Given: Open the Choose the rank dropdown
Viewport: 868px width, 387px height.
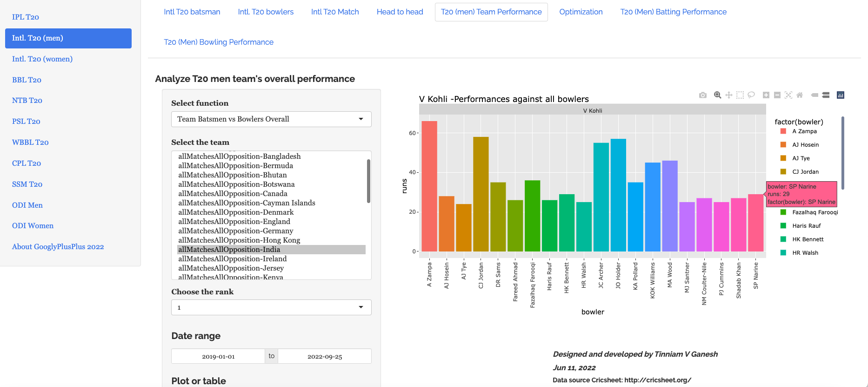Looking at the screenshot, I should 271,307.
